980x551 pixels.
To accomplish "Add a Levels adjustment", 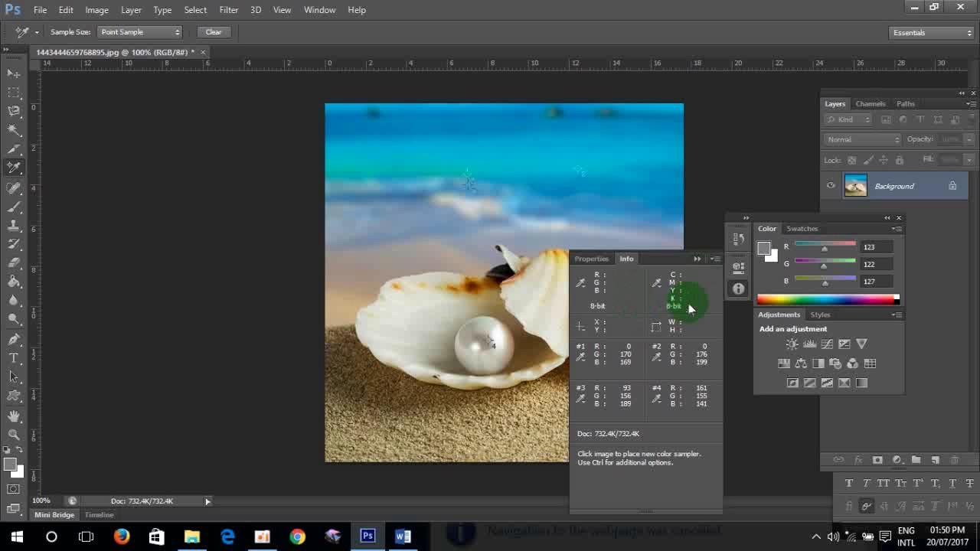I will (809, 344).
